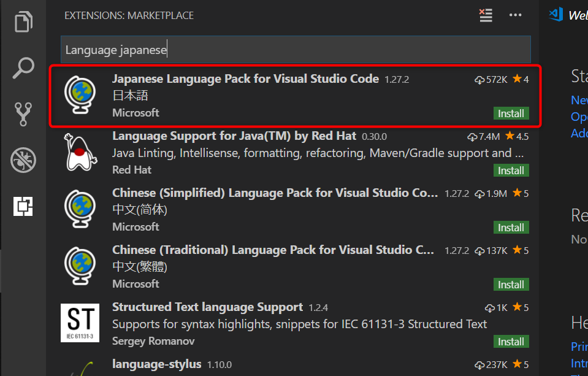This screenshot has height=376, width=588.
Task: Install Japanese Language Pack
Action: pyautogui.click(x=511, y=113)
